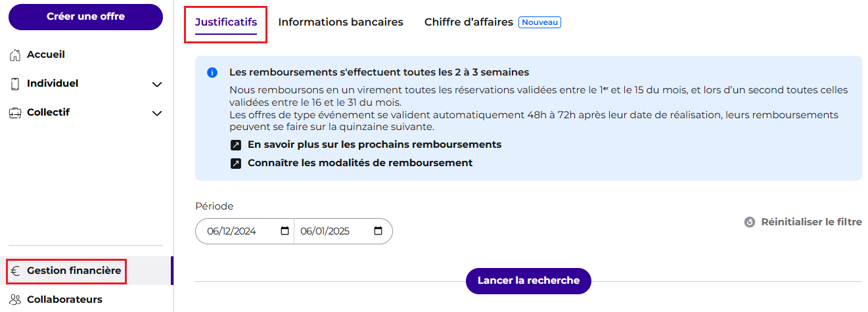Click the people icon beside Collaborateurs

click(x=16, y=300)
